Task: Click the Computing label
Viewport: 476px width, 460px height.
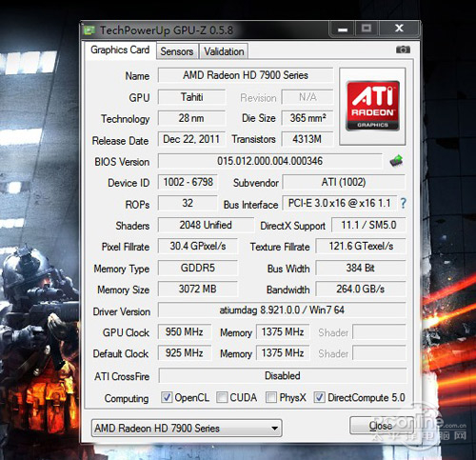Action: [127, 399]
